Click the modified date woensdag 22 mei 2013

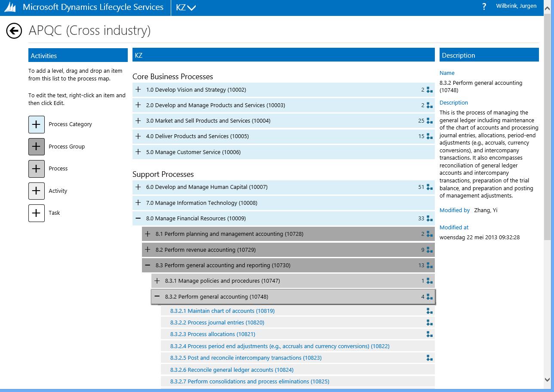[x=480, y=237]
